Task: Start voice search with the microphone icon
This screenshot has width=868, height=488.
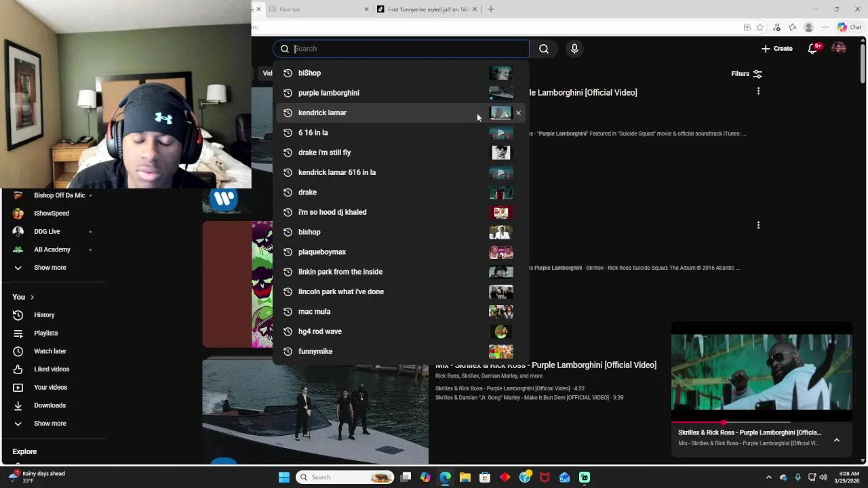Action: pos(574,49)
